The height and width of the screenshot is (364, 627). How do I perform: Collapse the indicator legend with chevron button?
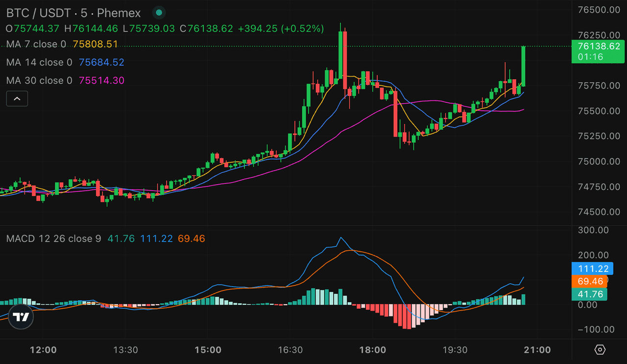click(x=17, y=98)
